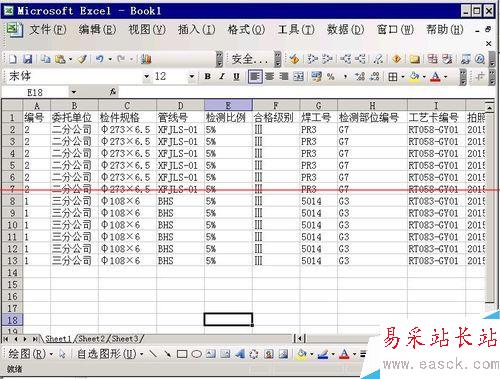This screenshot has width=500, height=379.
Task: Click cell with XFJLS-01 in row 2
Action: 180,130
